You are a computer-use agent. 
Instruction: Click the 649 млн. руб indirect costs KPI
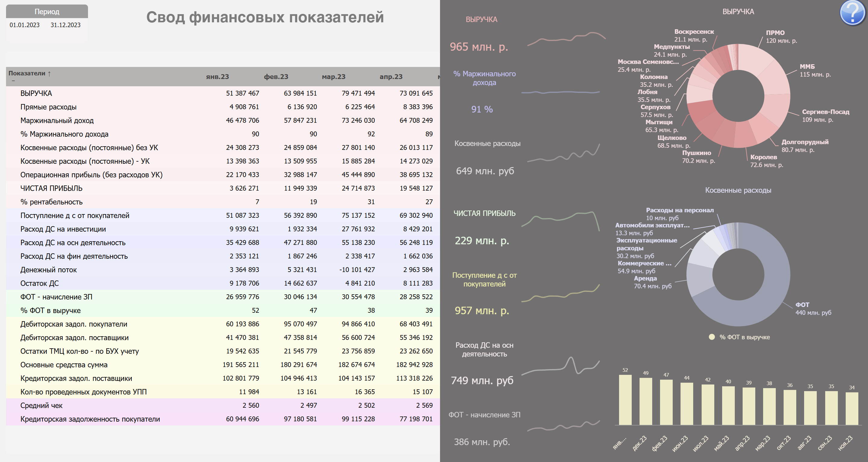[x=485, y=171]
